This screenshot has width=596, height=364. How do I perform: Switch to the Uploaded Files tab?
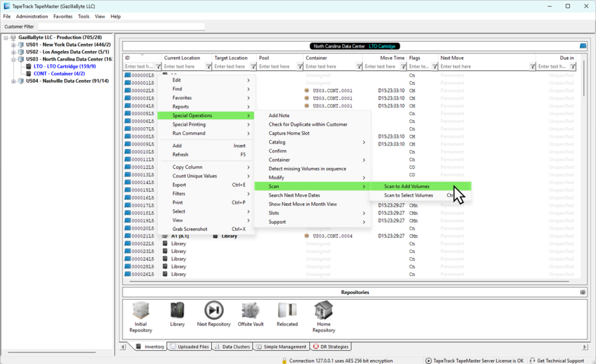[189, 347]
